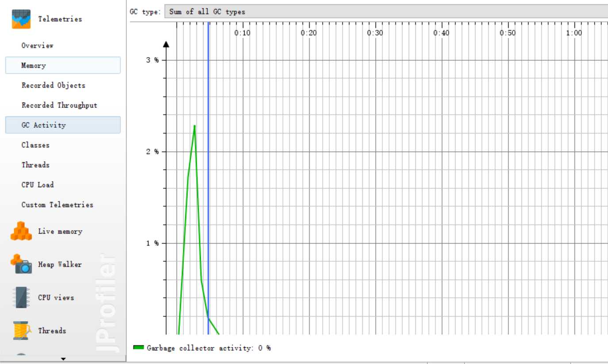Open the Threads spool icon

21,330
